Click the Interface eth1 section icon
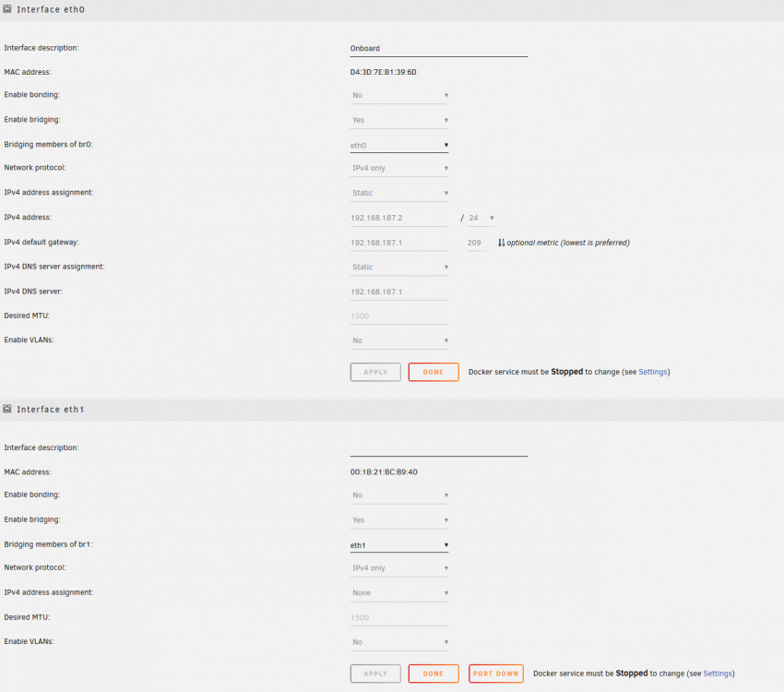 tap(7, 409)
